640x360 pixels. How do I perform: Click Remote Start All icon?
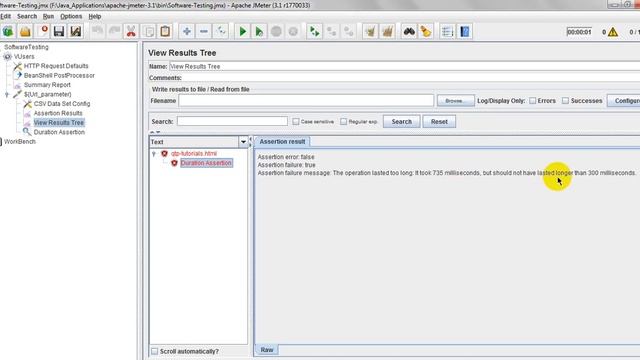tap(314, 31)
